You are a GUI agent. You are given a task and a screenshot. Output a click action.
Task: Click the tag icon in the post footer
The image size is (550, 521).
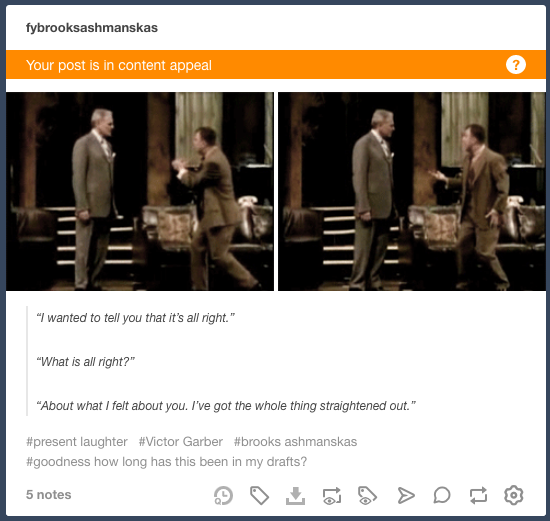pyautogui.click(x=260, y=495)
